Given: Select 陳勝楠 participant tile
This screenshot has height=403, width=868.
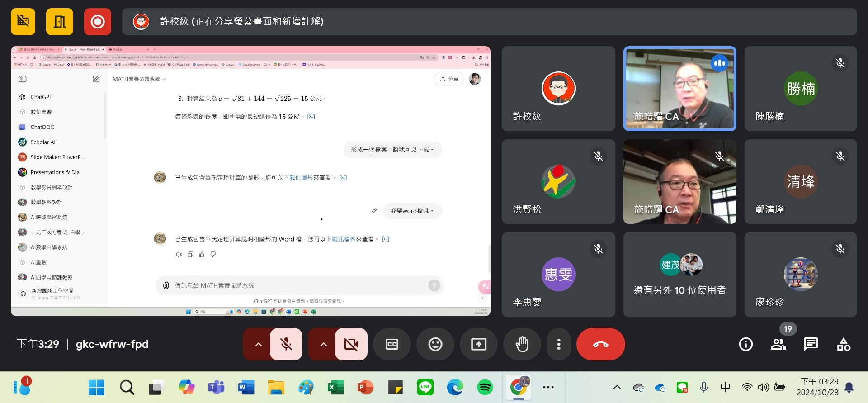Looking at the screenshot, I should coord(801,89).
